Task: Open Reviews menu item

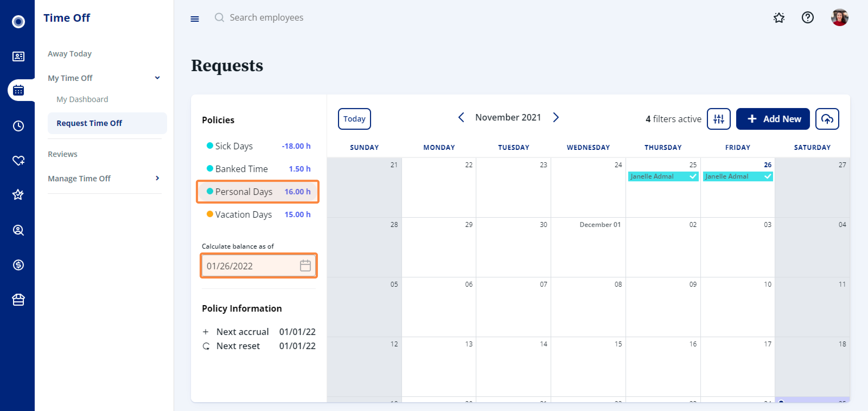Action: tap(62, 154)
